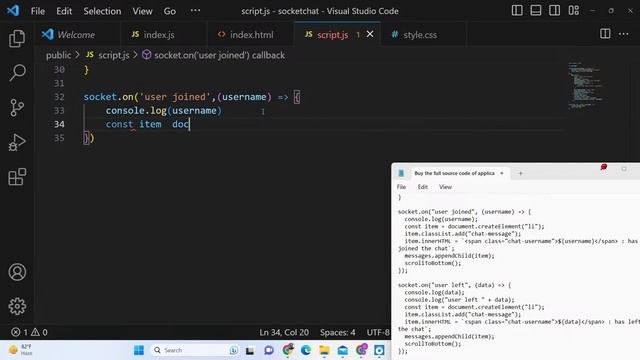Viewport: 640px width, 360px height.
Task: Click line number 34 in the gutter
Action: click(59, 124)
